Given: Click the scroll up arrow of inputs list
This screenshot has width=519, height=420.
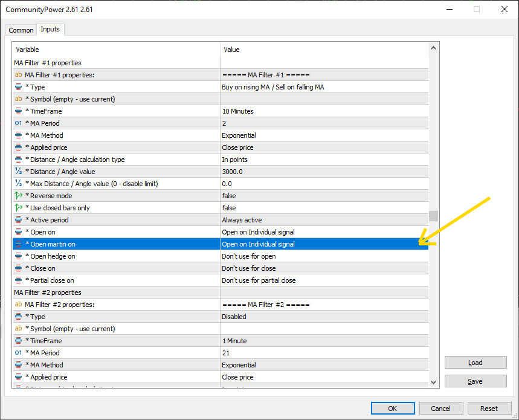Looking at the screenshot, I should coord(433,48).
